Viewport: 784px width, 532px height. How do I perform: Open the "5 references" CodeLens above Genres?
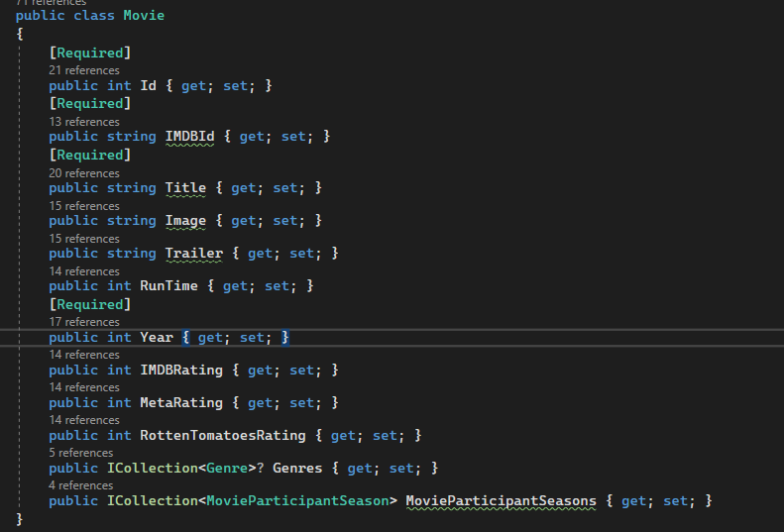pos(81,453)
